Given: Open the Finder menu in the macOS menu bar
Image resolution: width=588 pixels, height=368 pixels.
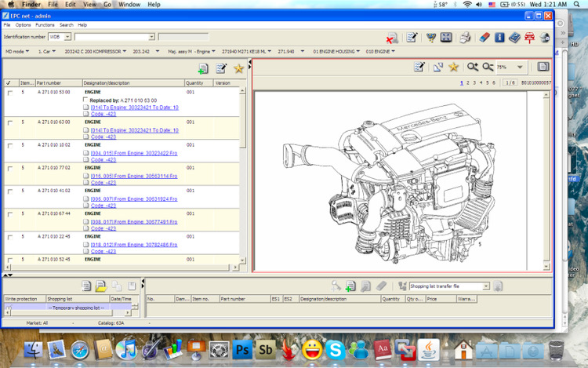Looking at the screenshot, I should tap(31, 4).
